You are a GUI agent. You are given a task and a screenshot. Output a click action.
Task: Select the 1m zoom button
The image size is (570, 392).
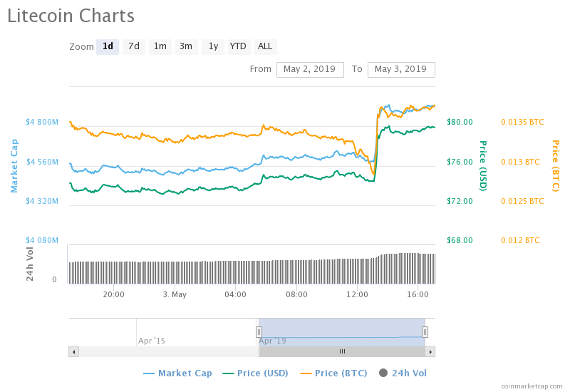point(160,47)
